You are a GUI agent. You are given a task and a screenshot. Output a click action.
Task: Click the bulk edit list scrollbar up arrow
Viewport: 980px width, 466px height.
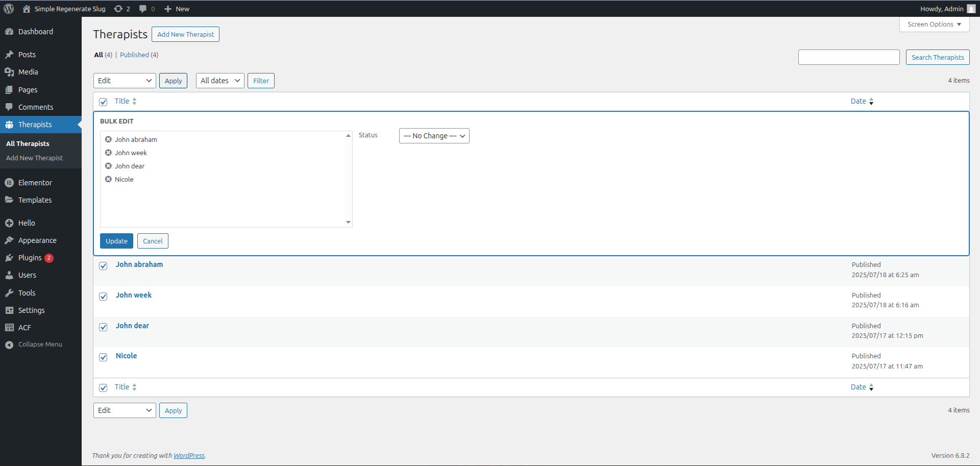click(x=348, y=135)
